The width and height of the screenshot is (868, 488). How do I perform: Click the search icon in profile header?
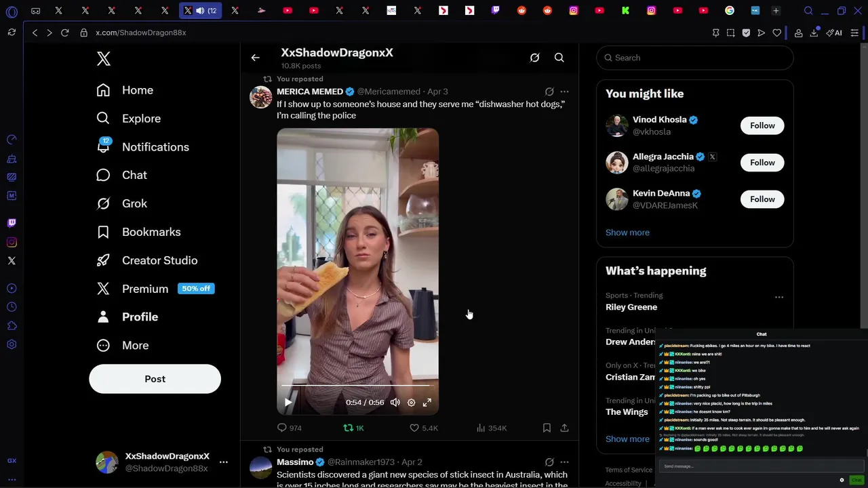pyautogui.click(x=559, y=58)
